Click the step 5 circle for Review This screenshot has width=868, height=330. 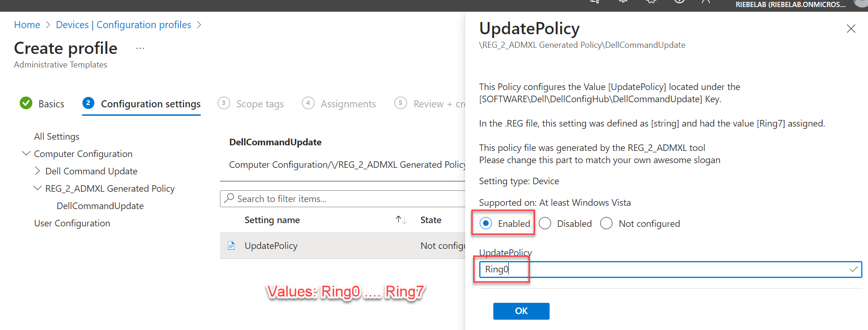click(400, 103)
